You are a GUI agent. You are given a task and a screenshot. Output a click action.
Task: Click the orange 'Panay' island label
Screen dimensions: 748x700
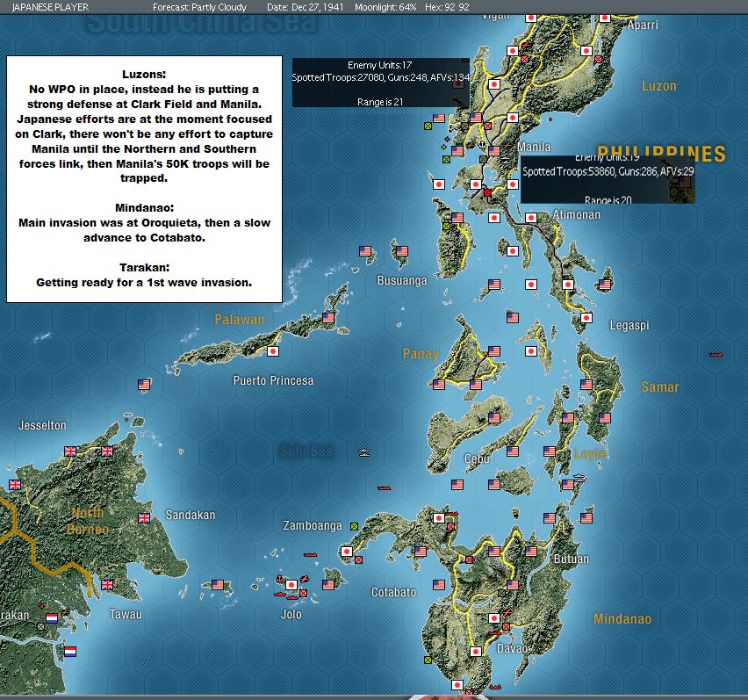point(421,354)
